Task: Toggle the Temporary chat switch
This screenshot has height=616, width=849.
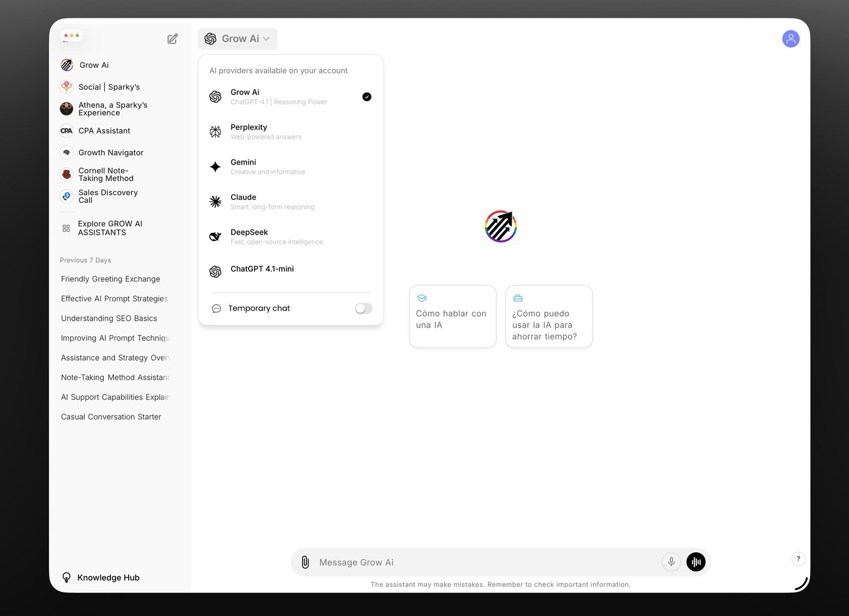Action: tap(364, 308)
